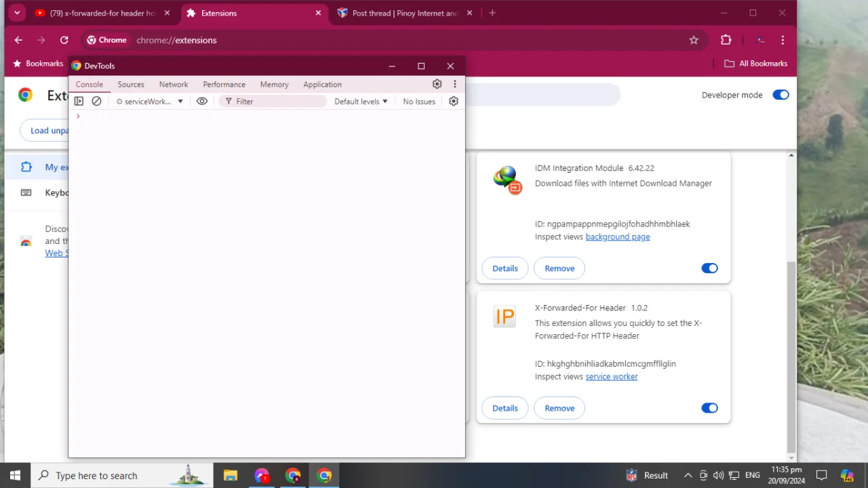
Task: Switch to the Memory tab
Action: tap(274, 84)
